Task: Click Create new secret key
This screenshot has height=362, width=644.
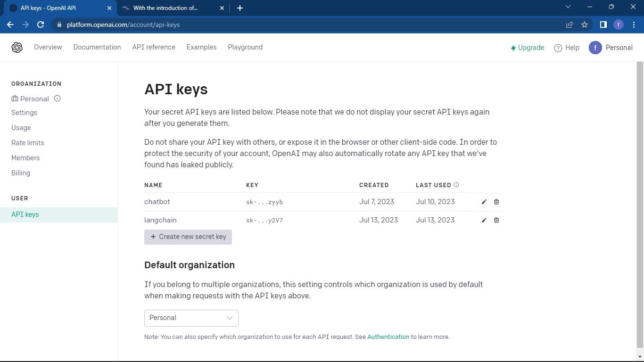Action: (x=188, y=237)
